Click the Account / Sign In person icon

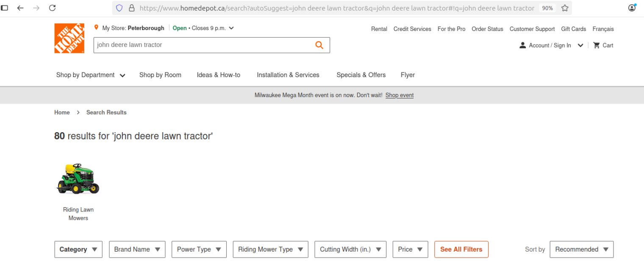pyautogui.click(x=522, y=45)
